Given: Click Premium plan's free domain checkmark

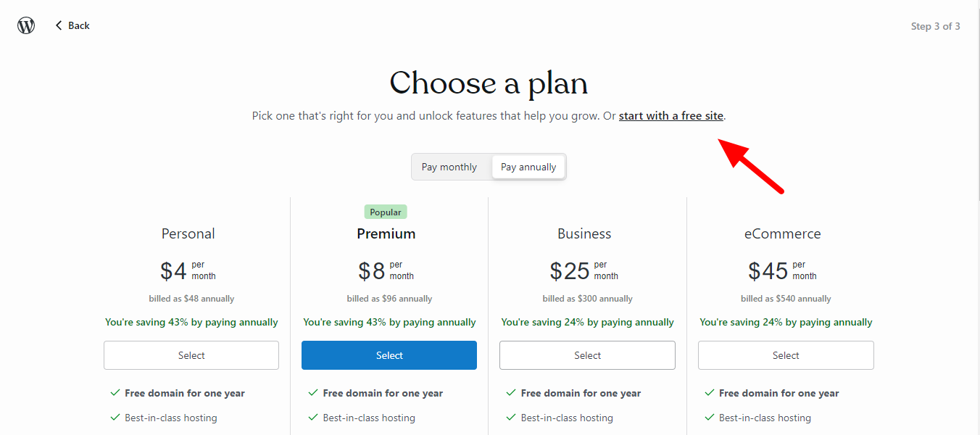Looking at the screenshot, I should click(x=313, y=393).
